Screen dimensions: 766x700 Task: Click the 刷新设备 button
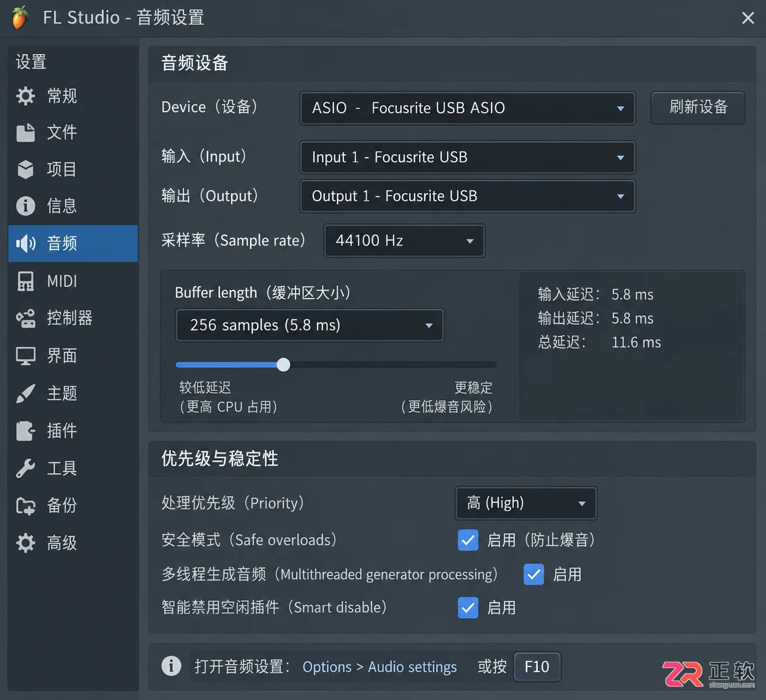(x=698, y=107)
